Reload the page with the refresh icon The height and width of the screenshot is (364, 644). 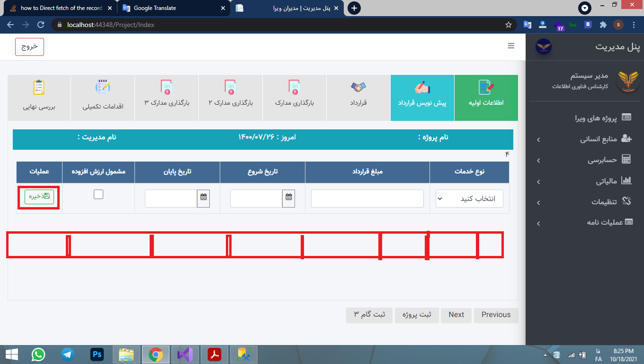click(41, 25)
